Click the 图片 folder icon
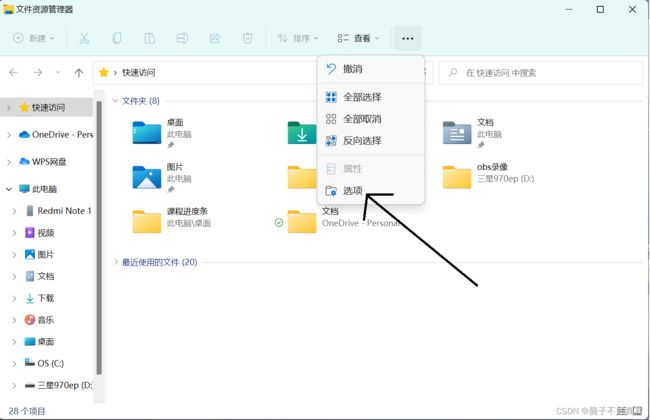The width and height of the screenshot is (650, 420). click(x=147, y=177)
